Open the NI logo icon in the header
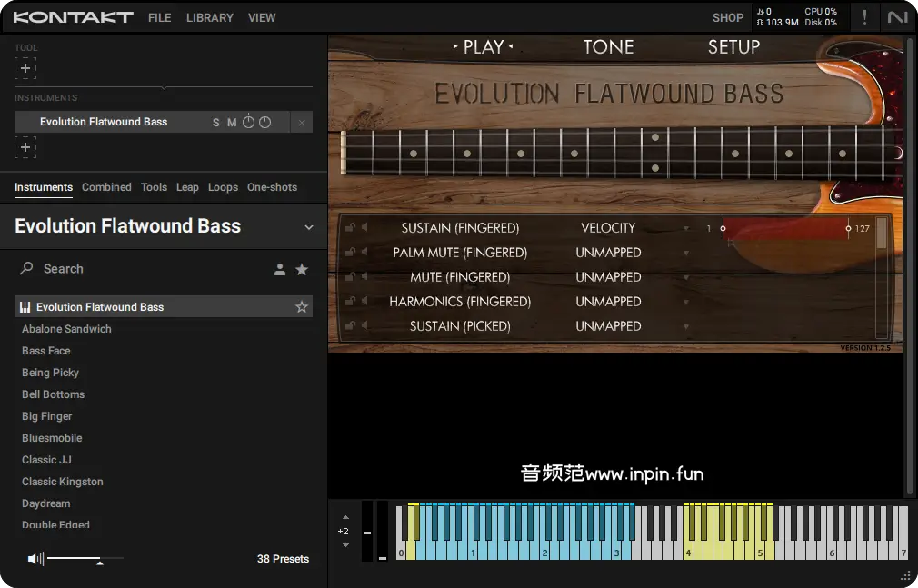Viewport: 918px width, 588px height. coord(897,17)
